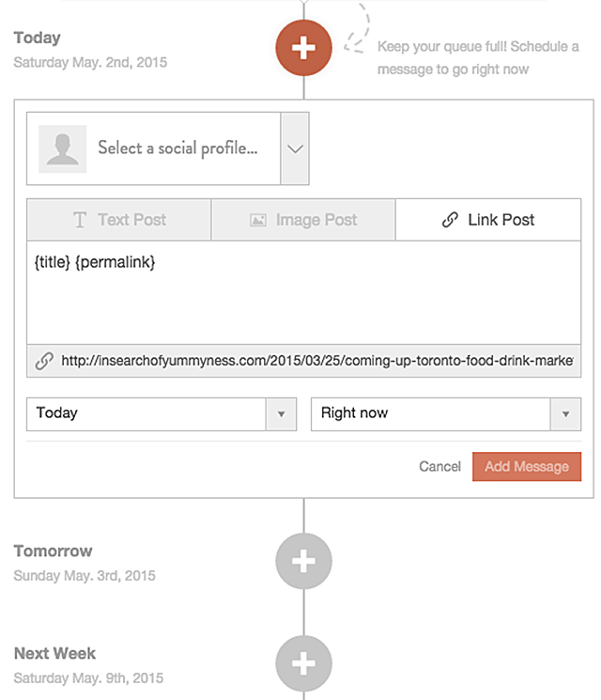This screenshot has height=700, width=601.
Task: Click the social profile avatar placeholder
Action: coord(62,148)
